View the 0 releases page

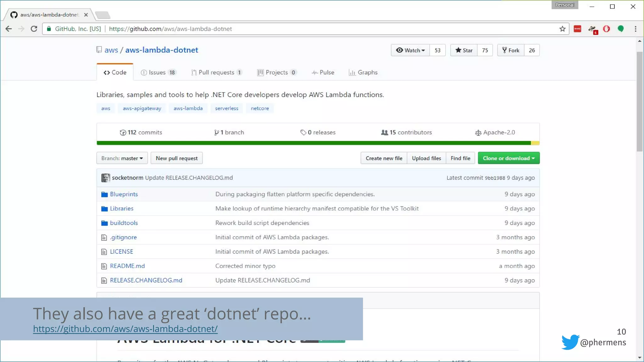tap(318, 132)
